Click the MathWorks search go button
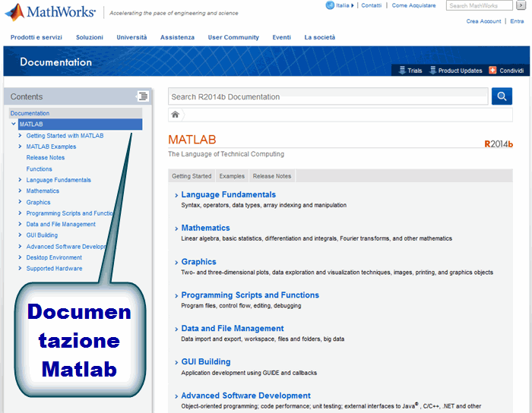The width and height of the screenshot is (532, 413). click(521, 5)
